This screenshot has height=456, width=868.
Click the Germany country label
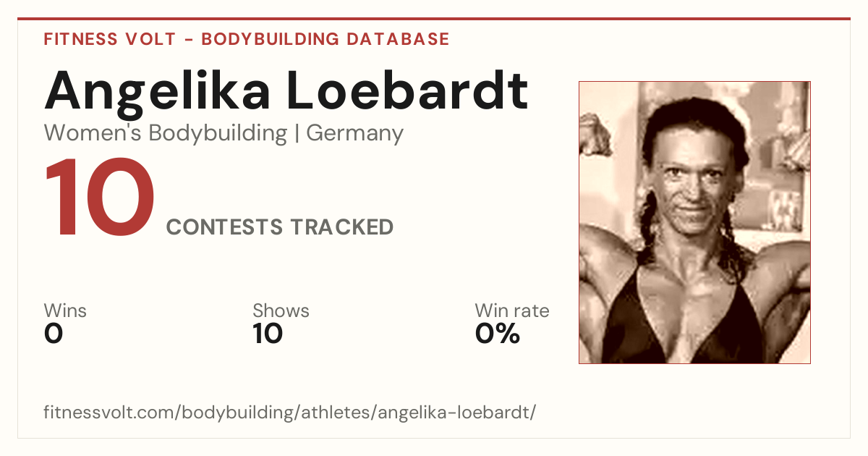(355, 134)
